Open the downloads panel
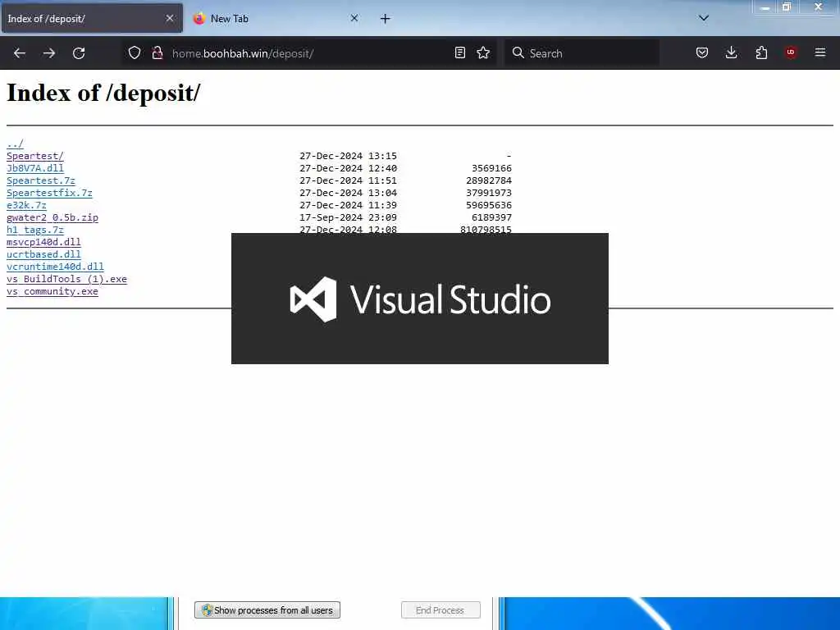 pos(731,52)
